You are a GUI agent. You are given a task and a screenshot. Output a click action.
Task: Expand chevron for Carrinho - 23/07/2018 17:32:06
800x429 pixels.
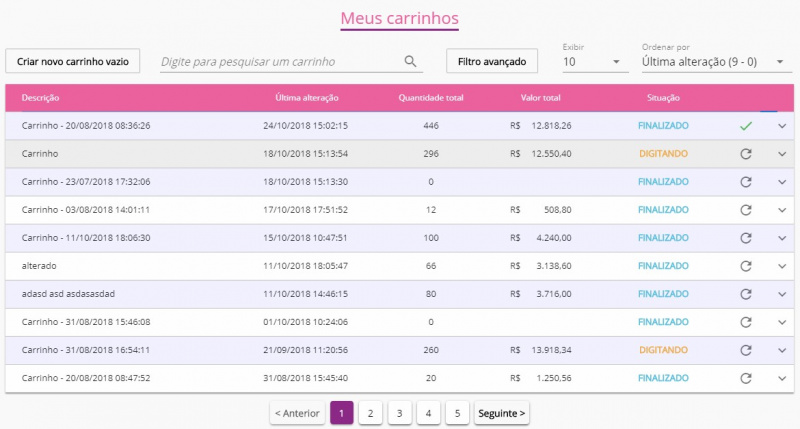[x=782, y=182]
